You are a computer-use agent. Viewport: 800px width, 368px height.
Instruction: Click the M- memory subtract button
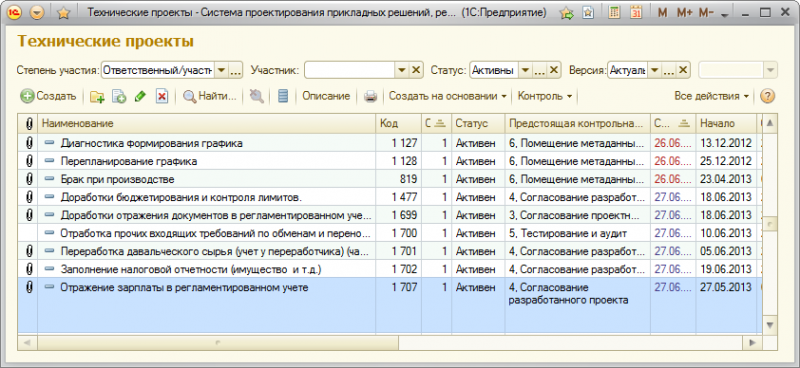click(706, 13)
